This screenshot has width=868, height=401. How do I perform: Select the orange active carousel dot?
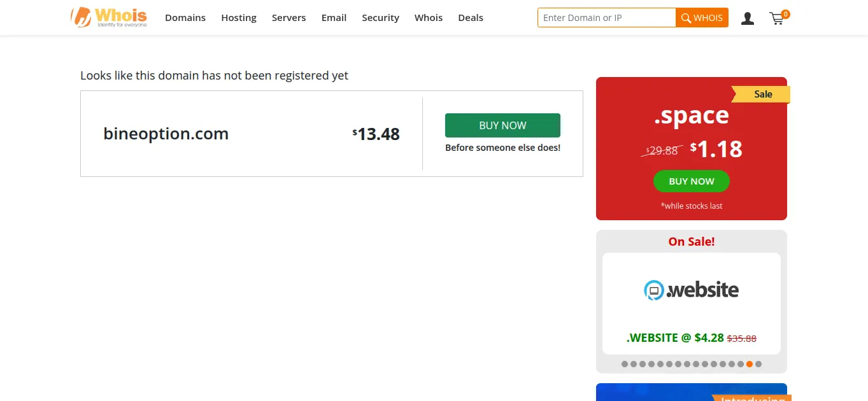[750, 364]
